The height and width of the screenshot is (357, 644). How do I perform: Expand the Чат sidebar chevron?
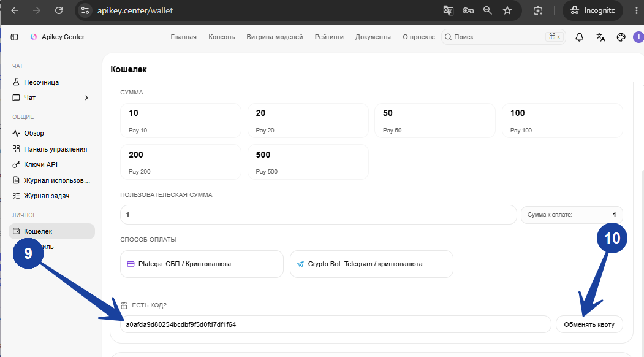pos(86,98)
